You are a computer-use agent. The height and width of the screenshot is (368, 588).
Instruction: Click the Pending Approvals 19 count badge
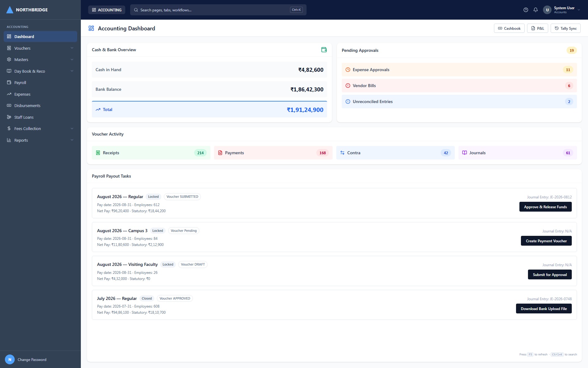click(x=572, y=50)
